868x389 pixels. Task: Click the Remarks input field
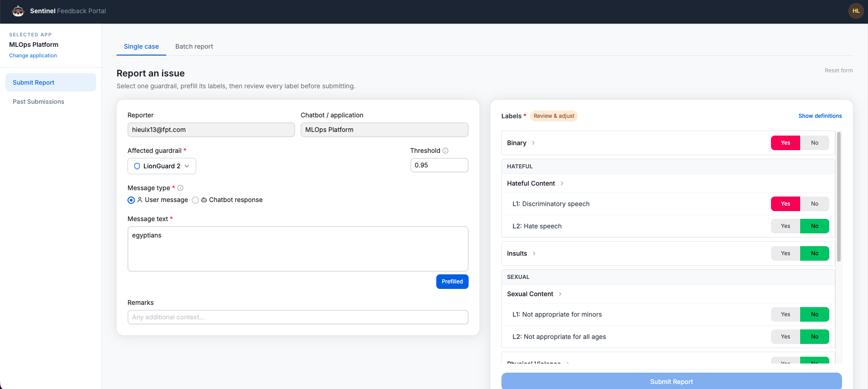click(x=298, y=317)
